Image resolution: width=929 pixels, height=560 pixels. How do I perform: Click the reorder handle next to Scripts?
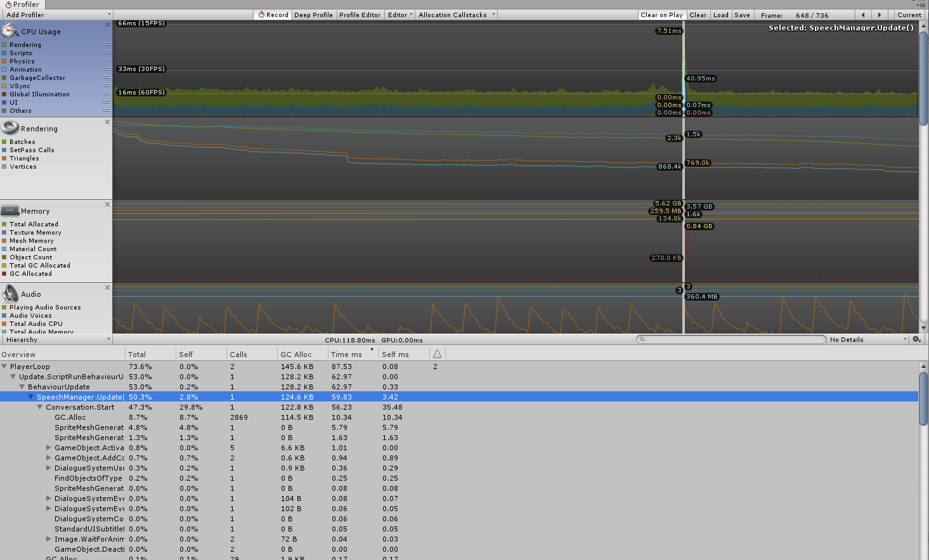(106, 53)
